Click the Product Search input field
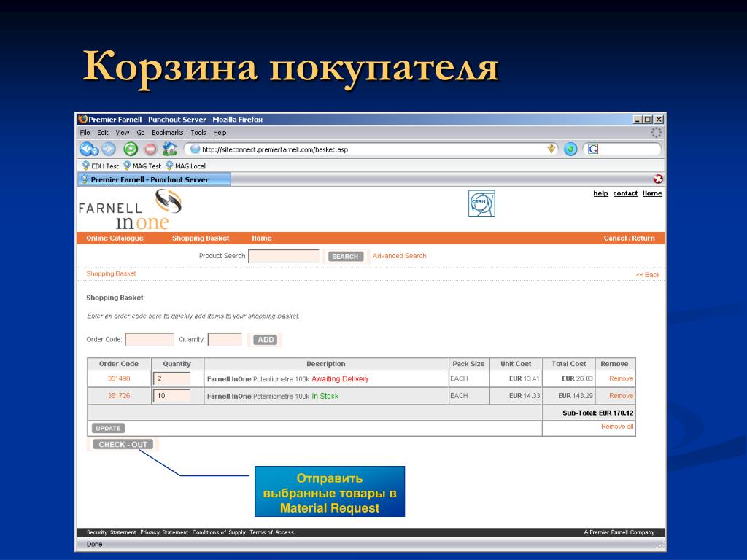This screenshot has height=560, width=747. (x=284, y=256)
